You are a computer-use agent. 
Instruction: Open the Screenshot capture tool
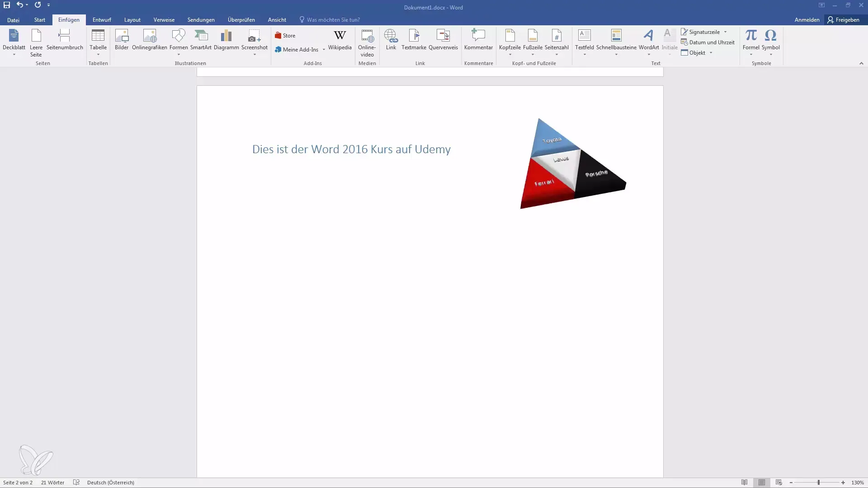[x=255, y=42]
